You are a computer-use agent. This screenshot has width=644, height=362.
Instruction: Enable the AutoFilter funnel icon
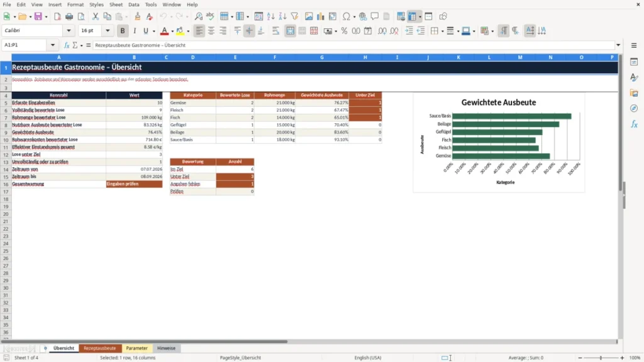tap(294, 16)
